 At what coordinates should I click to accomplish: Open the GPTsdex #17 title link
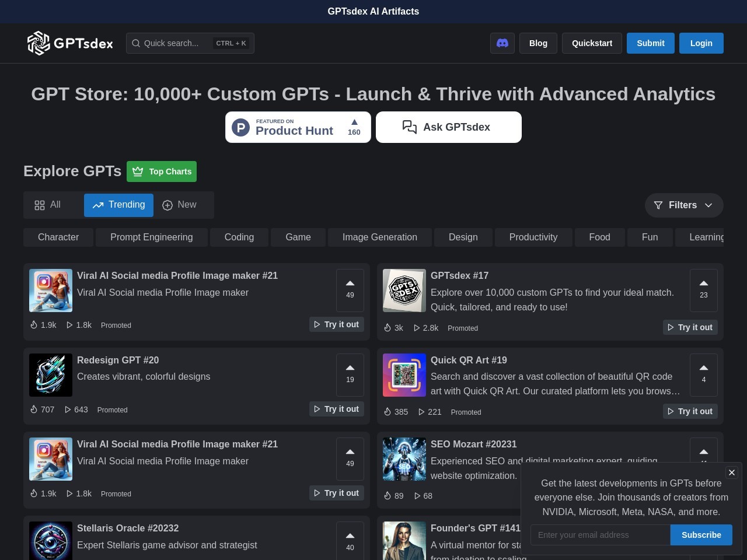(460, 275)
